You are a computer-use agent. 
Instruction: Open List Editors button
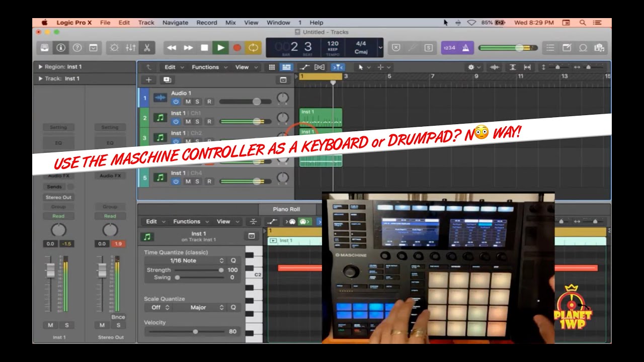[x=550, y=48]
